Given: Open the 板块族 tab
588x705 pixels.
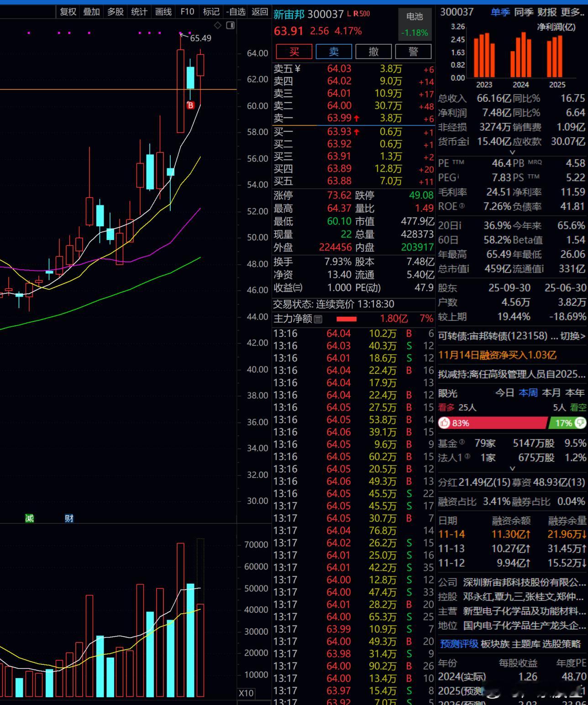Looking at the screenshot, I should [x=495, y=644].
